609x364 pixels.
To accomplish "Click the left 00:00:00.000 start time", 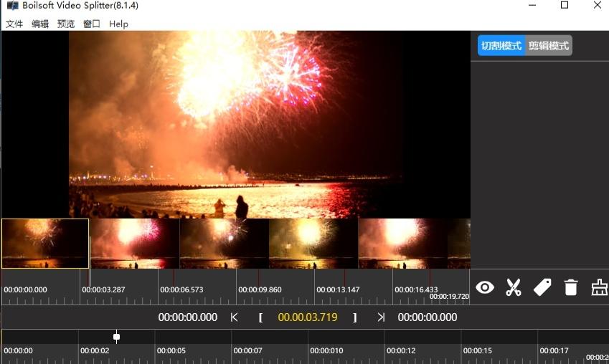I will 188,317.
